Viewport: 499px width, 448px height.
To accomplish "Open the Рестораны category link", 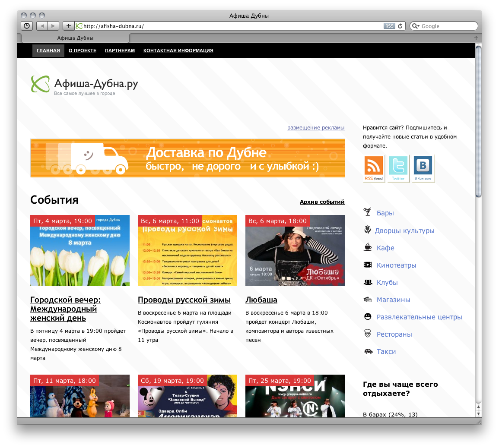I will [394, 334].
